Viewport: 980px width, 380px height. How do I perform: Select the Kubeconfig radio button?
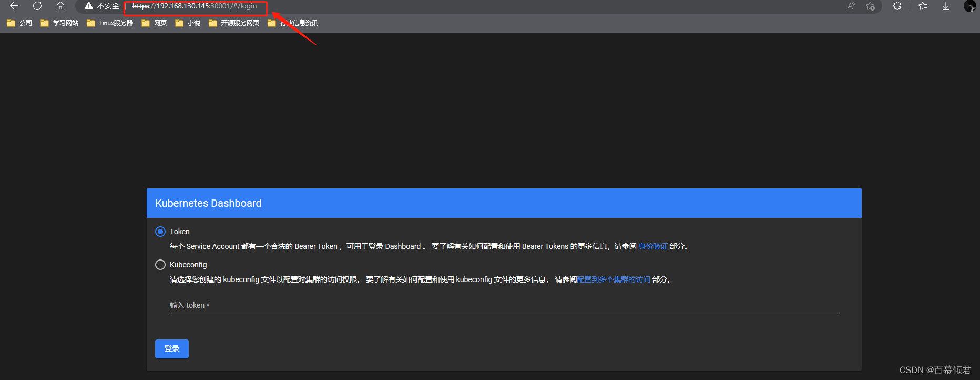point(160,265)
